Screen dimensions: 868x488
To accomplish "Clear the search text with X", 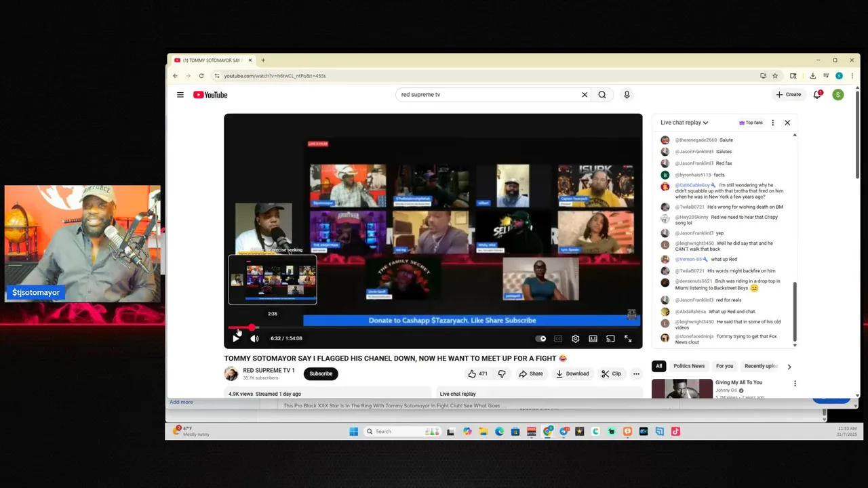I will [x=585, y=95].
